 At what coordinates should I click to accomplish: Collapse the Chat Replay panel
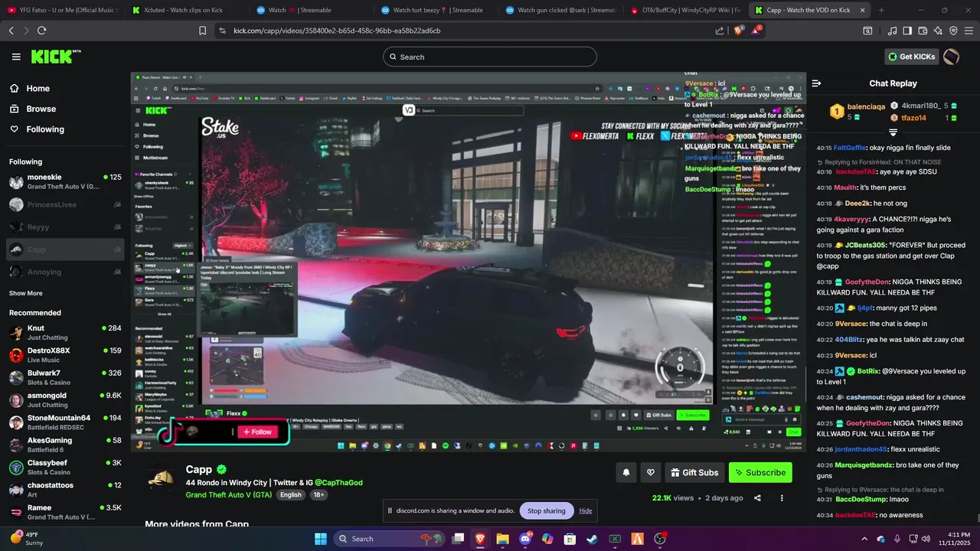click(816, 83)
